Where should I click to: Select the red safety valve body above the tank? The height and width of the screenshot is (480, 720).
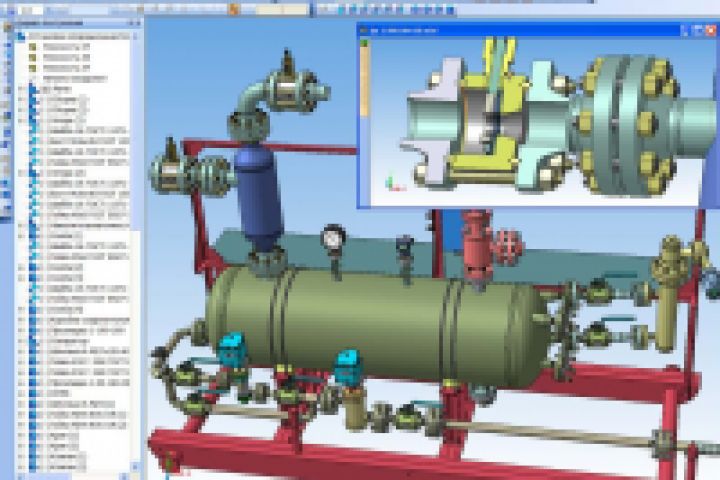(x=478, y=246)
